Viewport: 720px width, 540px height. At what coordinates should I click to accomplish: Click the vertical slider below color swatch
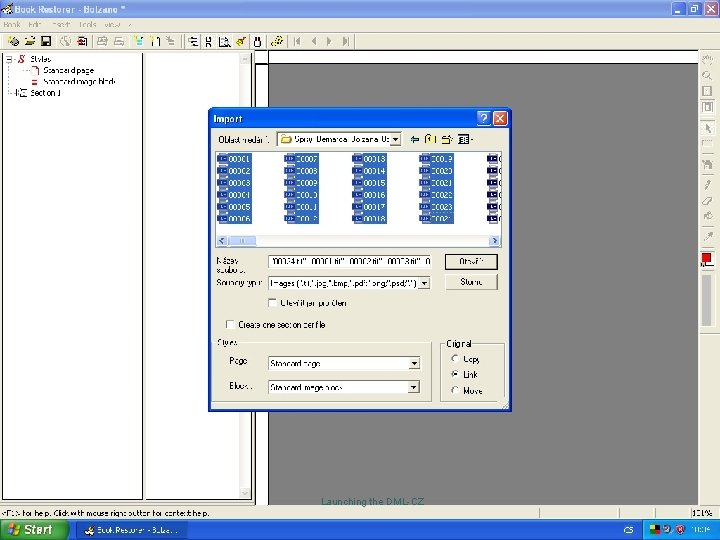tap(707, 300)
